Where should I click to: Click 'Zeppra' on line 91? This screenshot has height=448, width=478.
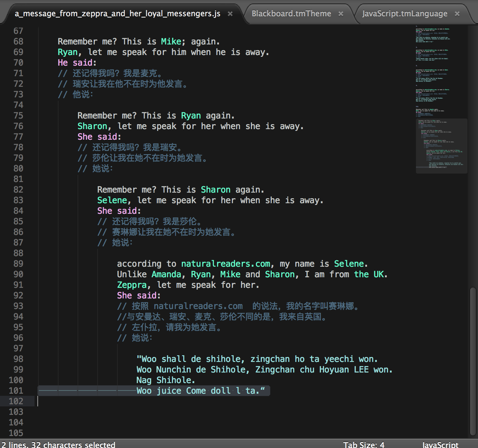point(131,285)
